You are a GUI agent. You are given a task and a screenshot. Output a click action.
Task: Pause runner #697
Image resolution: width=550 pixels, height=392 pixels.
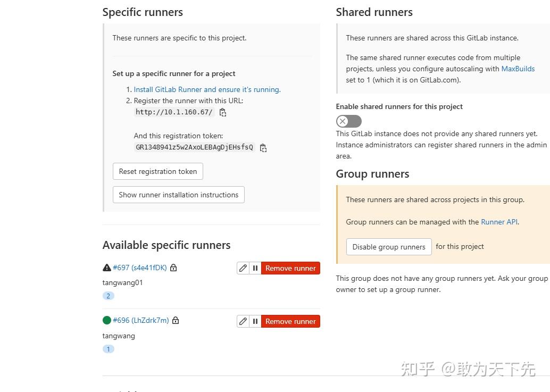click(255, 268)
